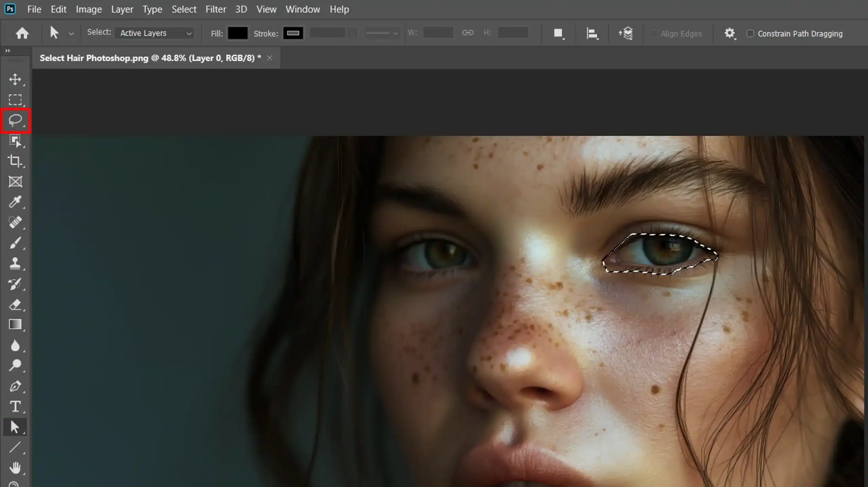Expand the Select dropdown menu

[184, 9]
